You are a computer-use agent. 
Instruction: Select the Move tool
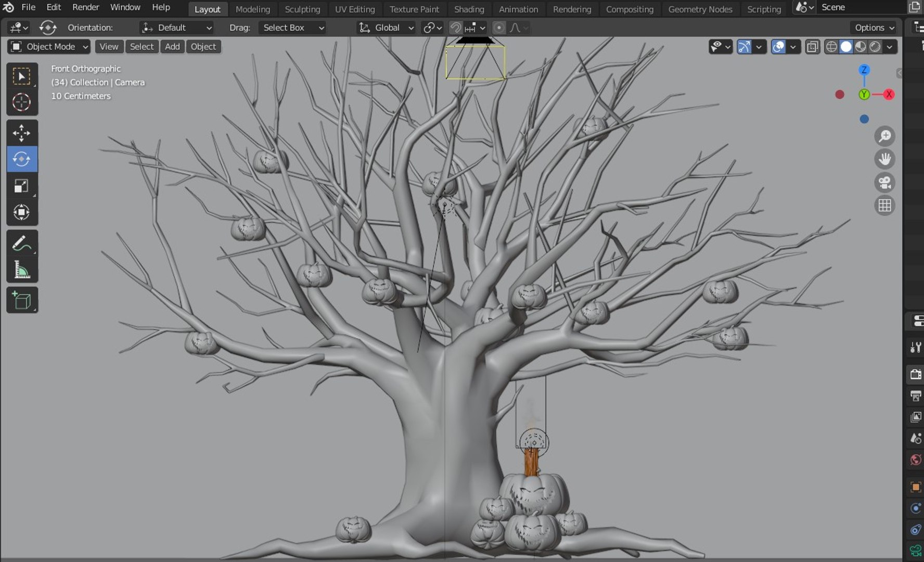pos(22,133)
